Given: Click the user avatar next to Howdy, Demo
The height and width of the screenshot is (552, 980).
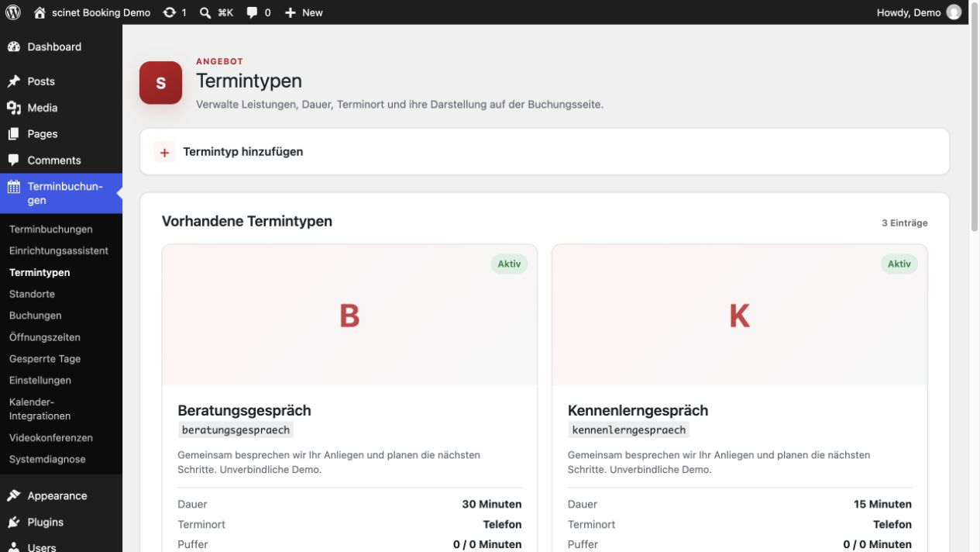Looking at the screenshot, I should click(x=954, y=12).
